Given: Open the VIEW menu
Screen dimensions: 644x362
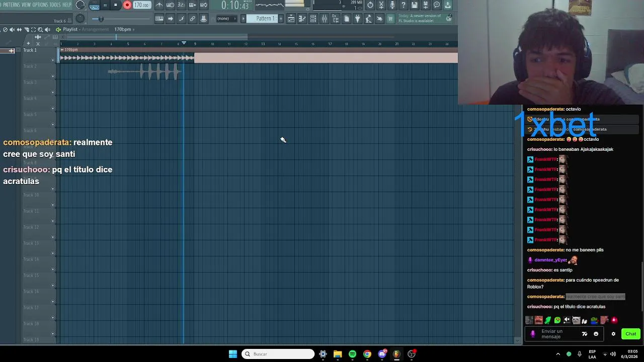Looking at the screenshot, I should point(26,5).
